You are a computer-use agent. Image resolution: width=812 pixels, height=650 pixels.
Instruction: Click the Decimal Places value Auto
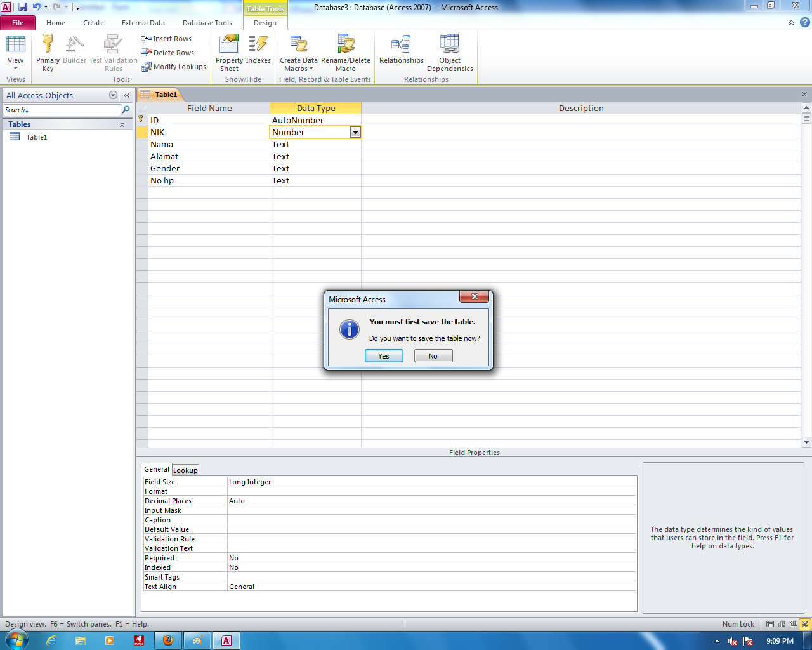[x=431, y=501]
